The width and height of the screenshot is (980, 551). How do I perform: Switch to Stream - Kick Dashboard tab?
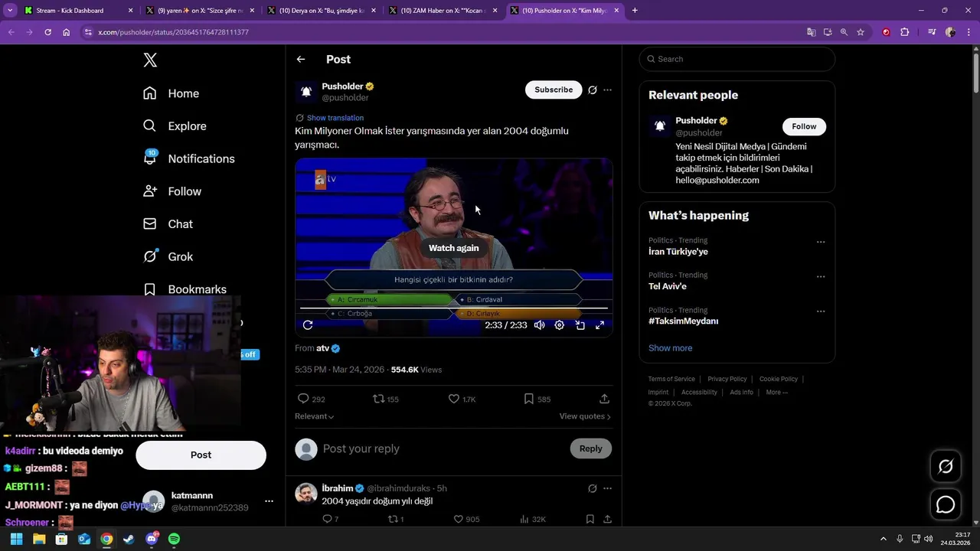pyautogui.click(x=78, y=11)
